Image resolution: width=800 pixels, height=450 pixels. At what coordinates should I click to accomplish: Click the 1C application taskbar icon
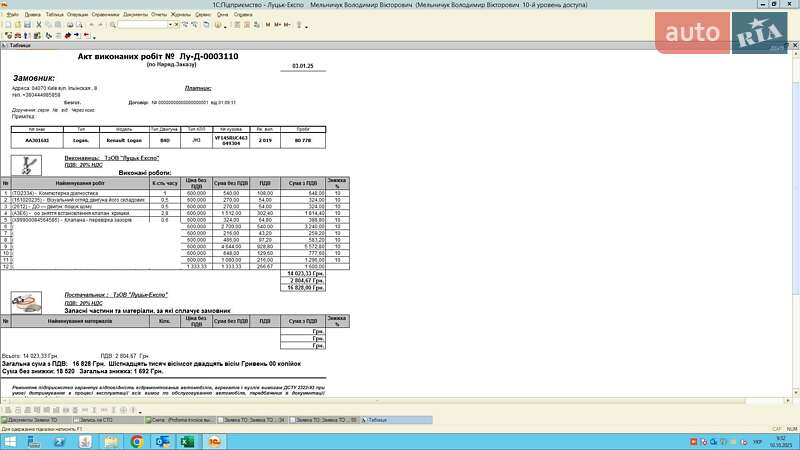[212, 441]
